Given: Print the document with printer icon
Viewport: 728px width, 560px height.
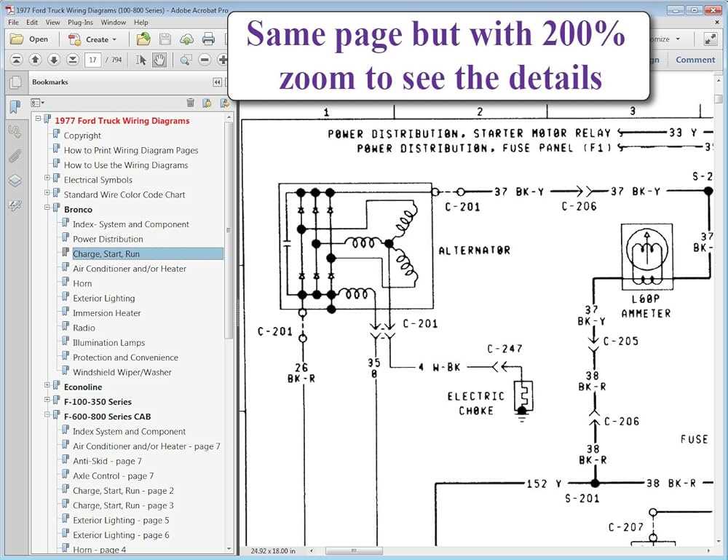Looking at the screenshot, I should [208, 39].
